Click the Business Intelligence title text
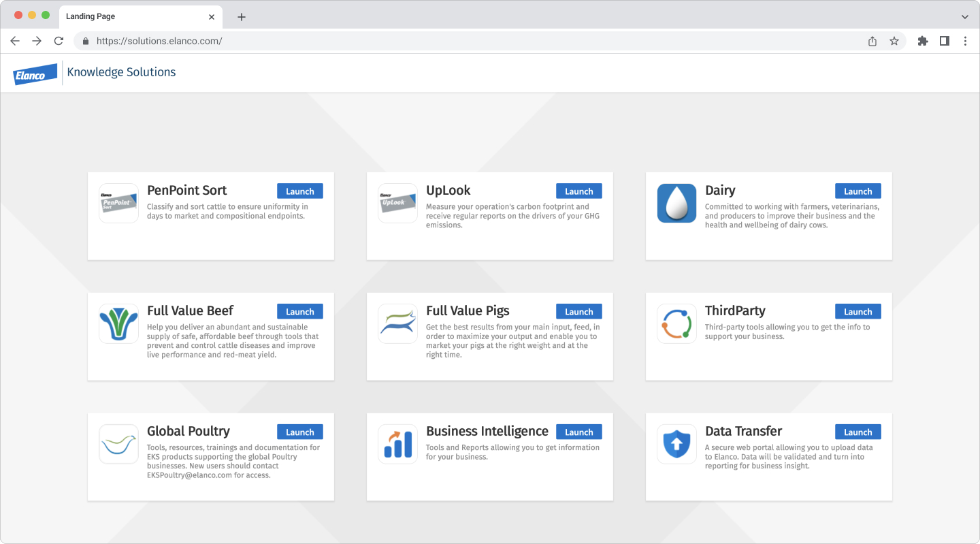 click(x=487, y=432)
